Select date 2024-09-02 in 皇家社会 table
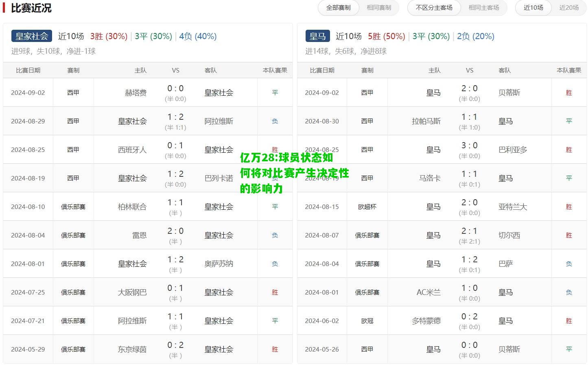 (28, 93)
